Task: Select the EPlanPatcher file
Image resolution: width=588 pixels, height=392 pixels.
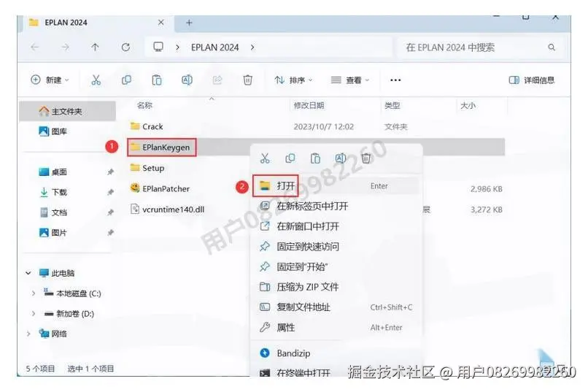Action: pyautogui.click(x=160, y=188)
